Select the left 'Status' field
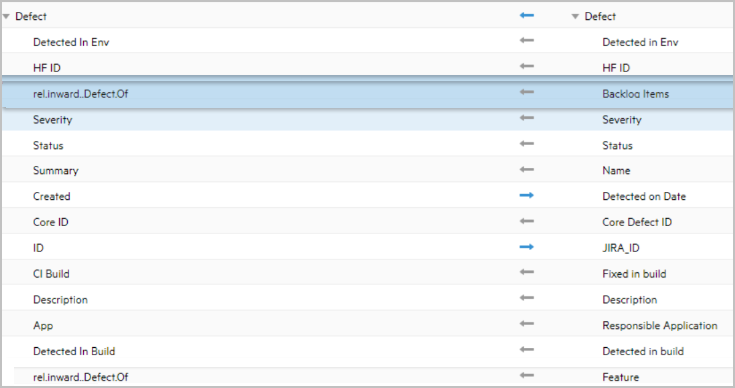Viewport: 735px width, 388px height. point(48,145)
